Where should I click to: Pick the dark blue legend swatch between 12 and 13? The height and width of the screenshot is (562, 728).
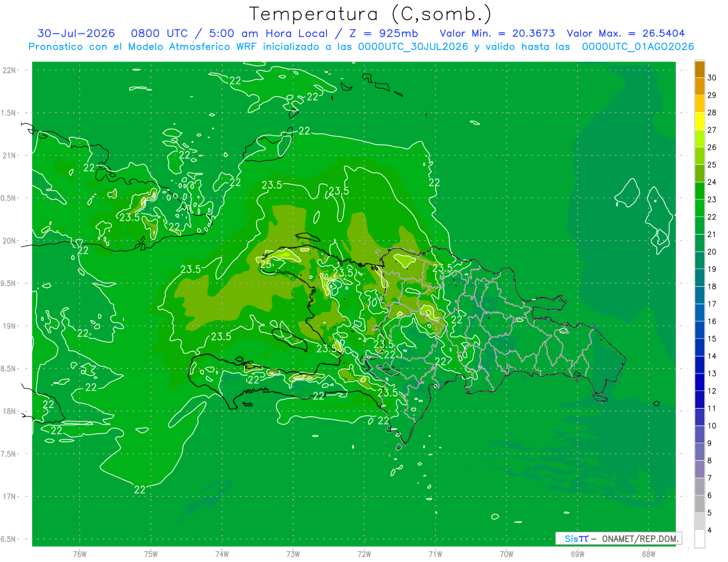(x=699, y=383)
